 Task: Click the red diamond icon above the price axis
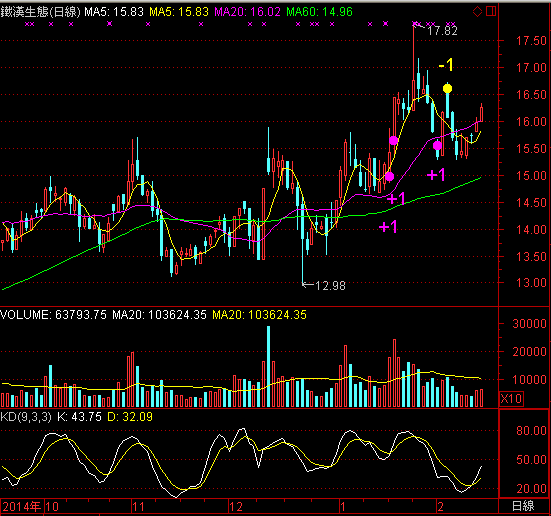pos(477,12)
